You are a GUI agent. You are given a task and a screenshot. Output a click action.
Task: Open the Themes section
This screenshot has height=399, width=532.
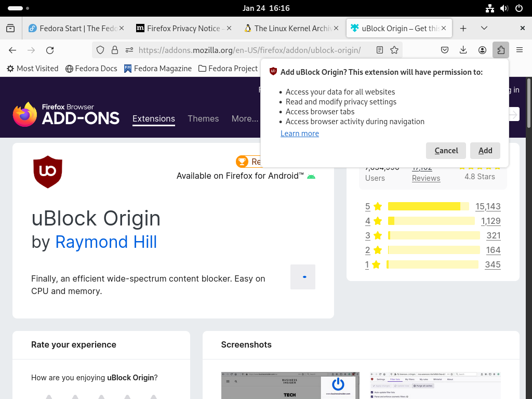point(203,118)
